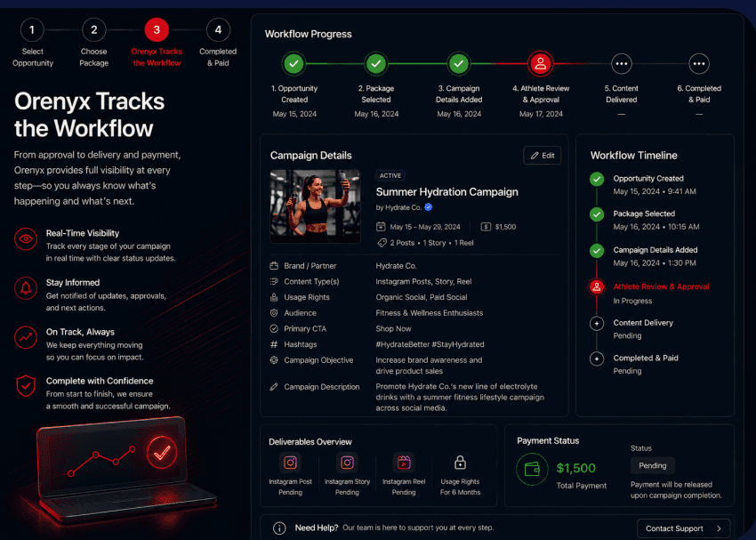This screenshot has width=756, height=540.
Task: Click the Instagram Reel deliverable icon
Action: pos(404,463)
